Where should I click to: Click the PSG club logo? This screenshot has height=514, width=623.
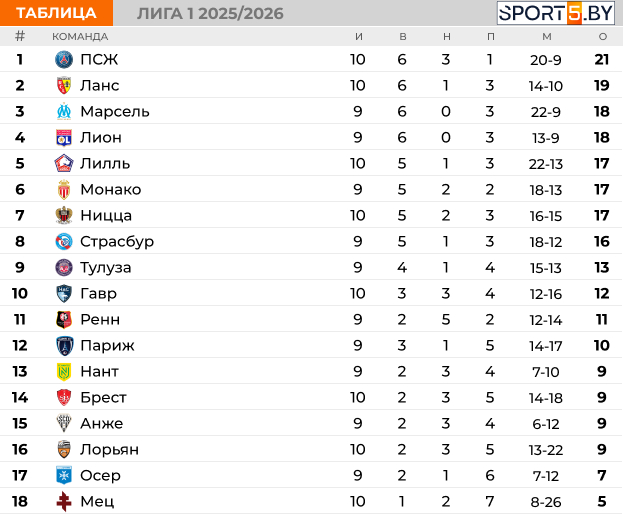pyautogui.click(x=64, y=60)
